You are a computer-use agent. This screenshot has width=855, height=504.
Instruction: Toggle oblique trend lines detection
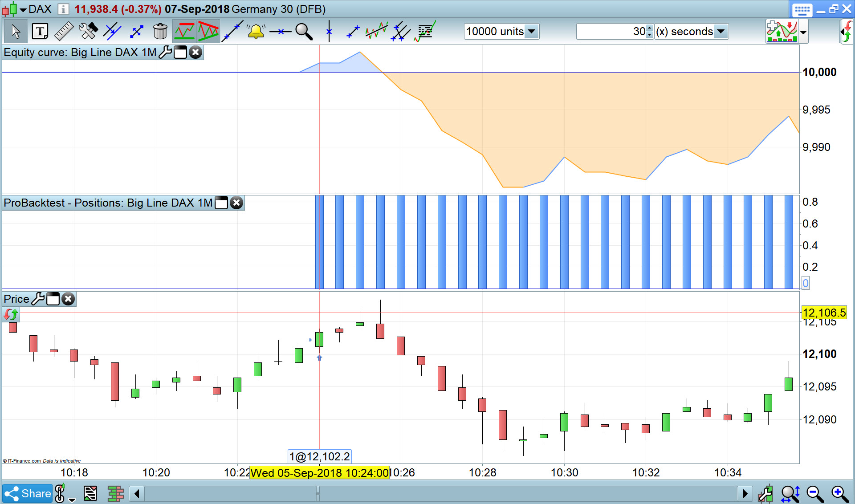tap(208, 32)
